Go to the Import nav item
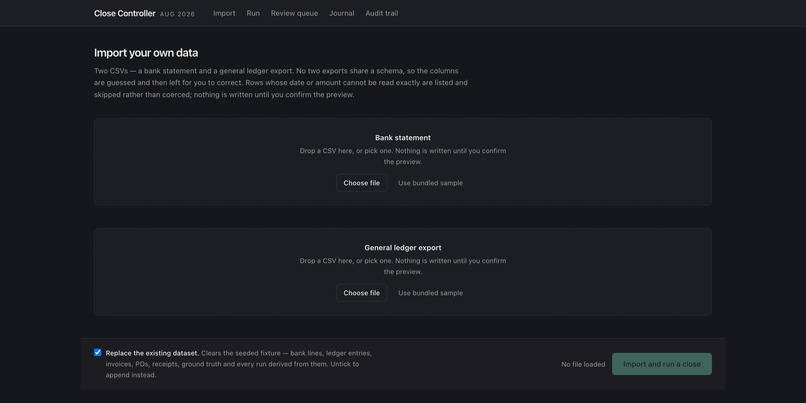This screenshot has width=806, height=403. click(224, 13)
